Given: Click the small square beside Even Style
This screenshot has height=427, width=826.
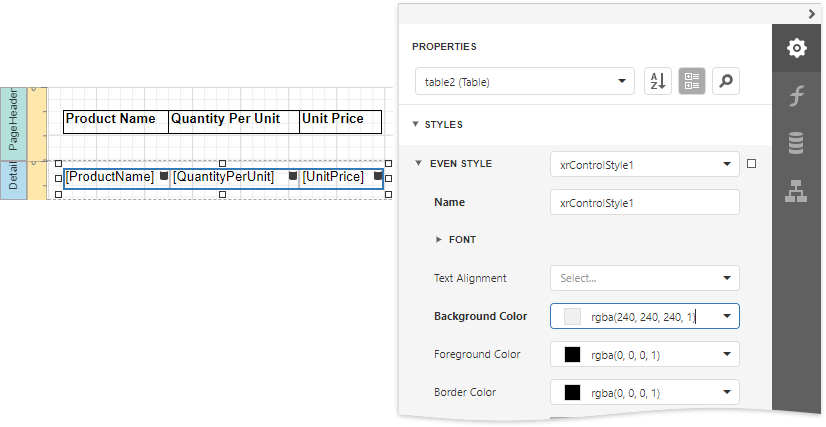Looking at the screenshot, I should pos(752,163).
